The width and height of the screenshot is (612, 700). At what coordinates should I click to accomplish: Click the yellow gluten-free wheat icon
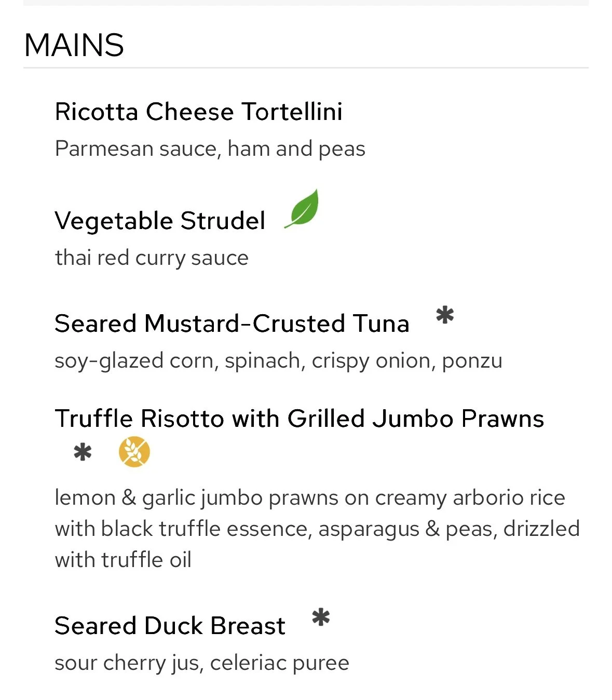134,452
